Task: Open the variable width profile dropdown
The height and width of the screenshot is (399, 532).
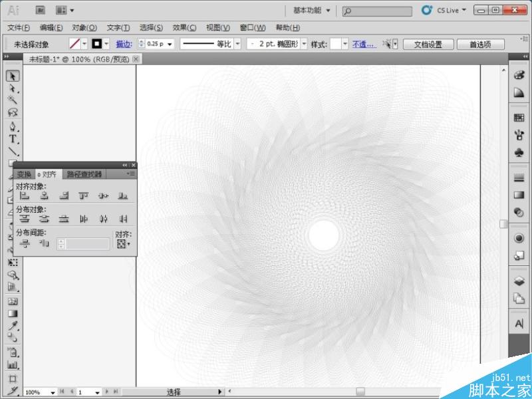Action: click(238, 44)
